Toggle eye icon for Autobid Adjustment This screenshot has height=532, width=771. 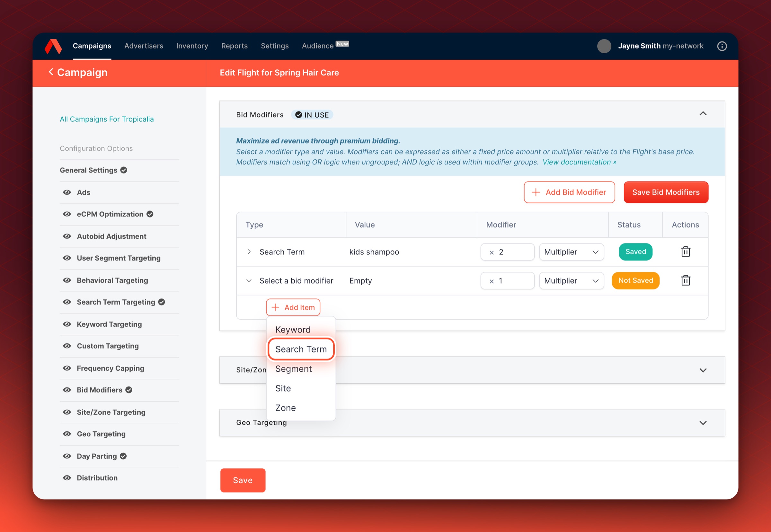pos(67,236)
